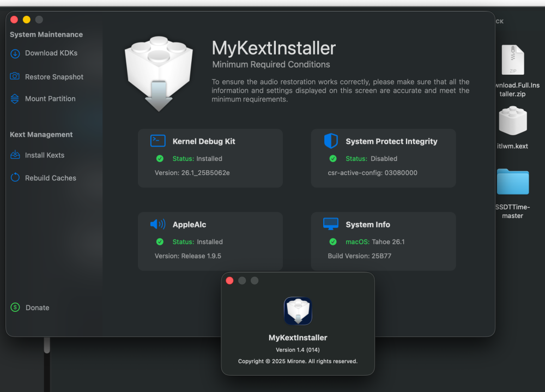Click the vertical scrollbar below the main window
Image resolution: width=545 pixels, height=392 pixels.
coord(47,346)
